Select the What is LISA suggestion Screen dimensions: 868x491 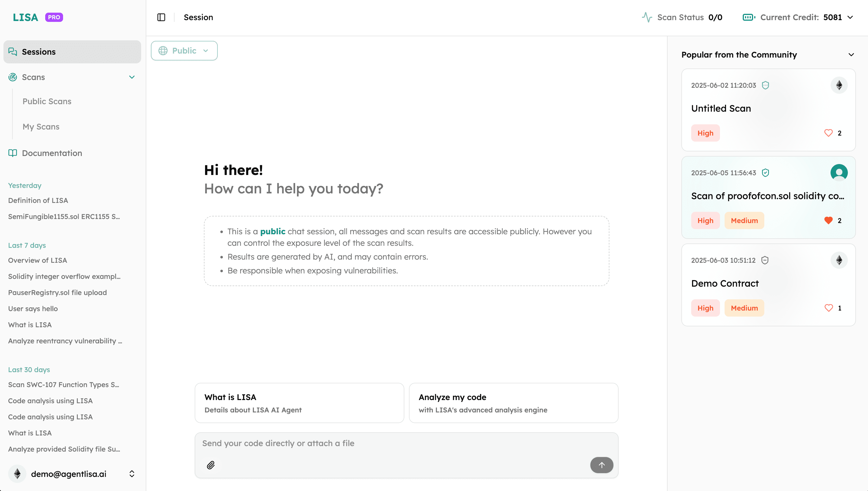point(299,403)
